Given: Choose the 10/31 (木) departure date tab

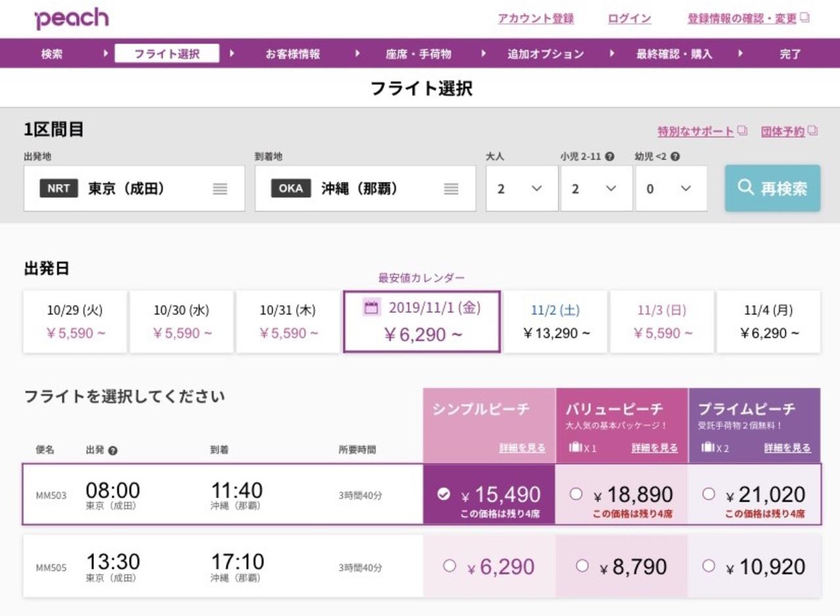Looking at the screenshot, I should (x=288, y=321).
